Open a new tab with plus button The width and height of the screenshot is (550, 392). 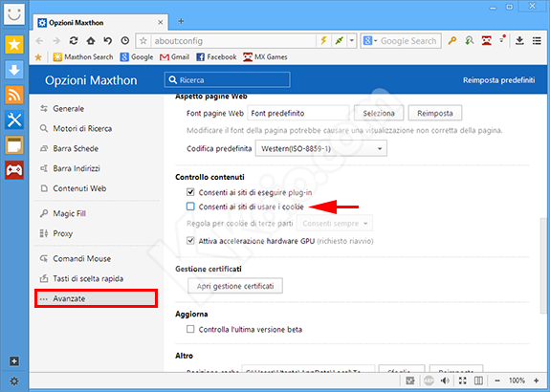[181, 21]
